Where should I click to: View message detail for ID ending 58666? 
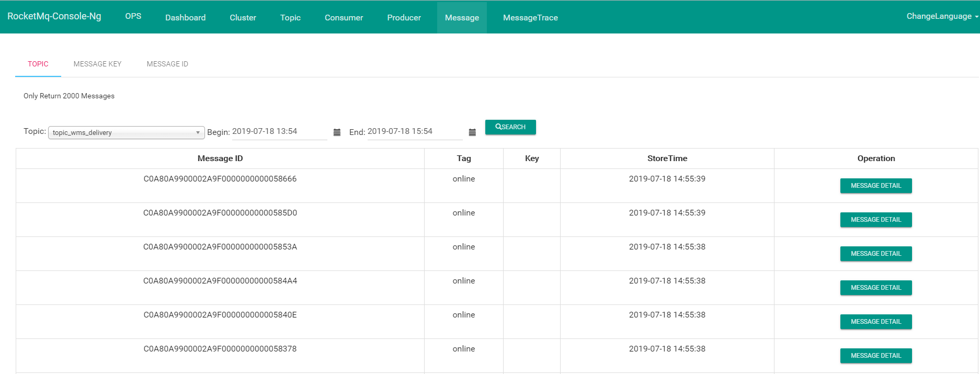coord(876,186)
